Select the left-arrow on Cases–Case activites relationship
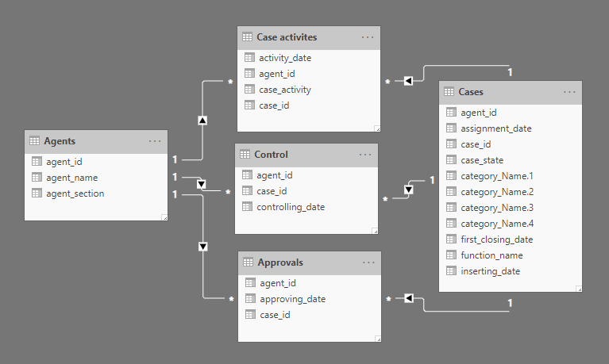 (x=408, y=81)
